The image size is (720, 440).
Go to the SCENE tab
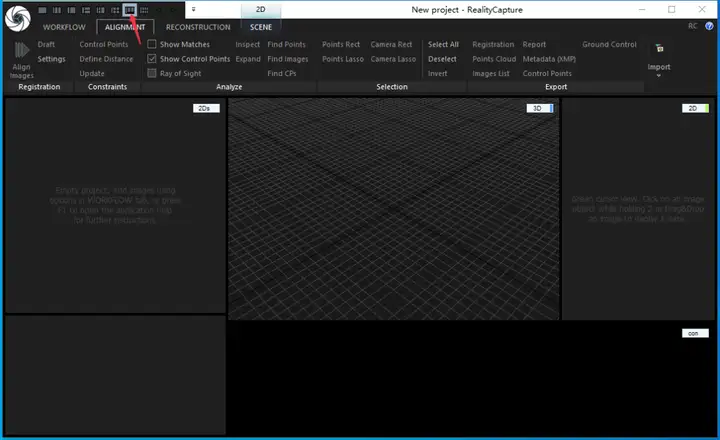click(x=261, y=27)
